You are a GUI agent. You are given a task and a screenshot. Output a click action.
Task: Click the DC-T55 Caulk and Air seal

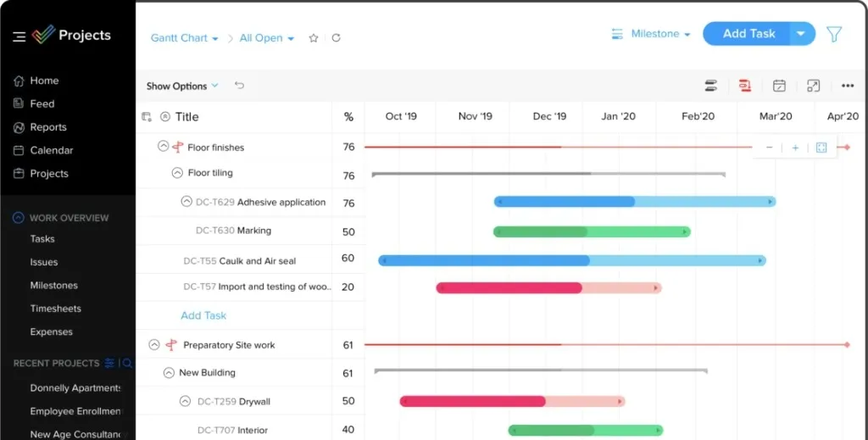click(x=240, y=260)
